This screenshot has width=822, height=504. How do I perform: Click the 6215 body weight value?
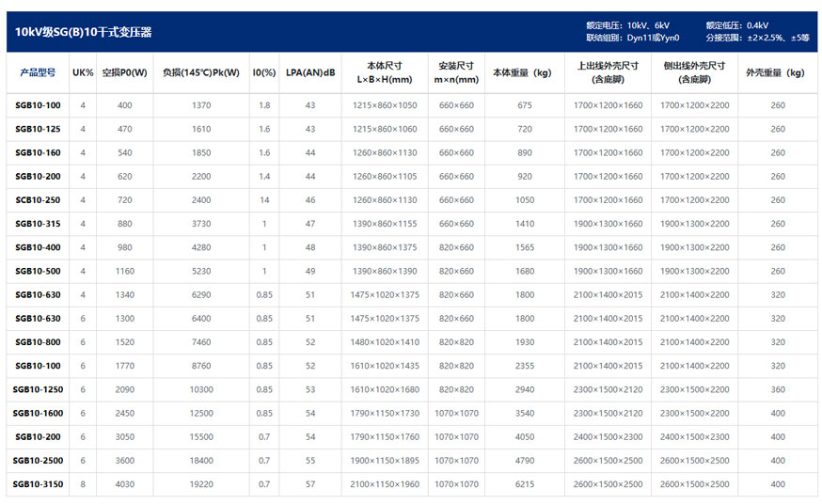coord(524,484)
